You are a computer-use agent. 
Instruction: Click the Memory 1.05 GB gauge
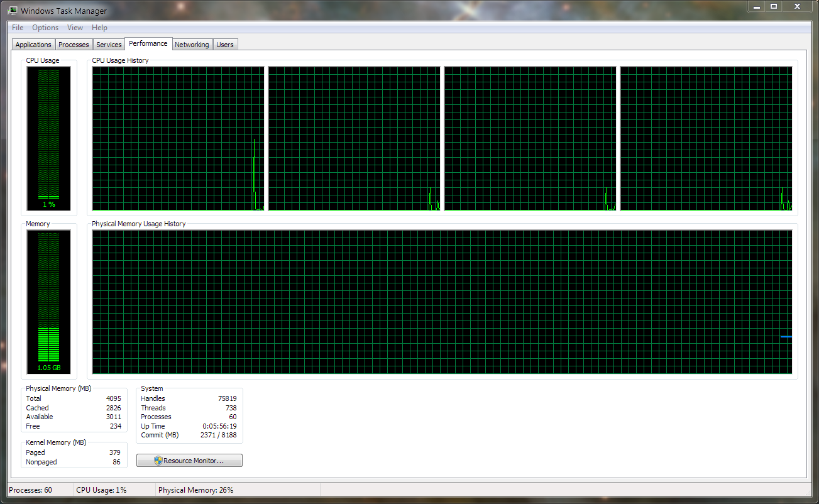click(x=48, y=302)
